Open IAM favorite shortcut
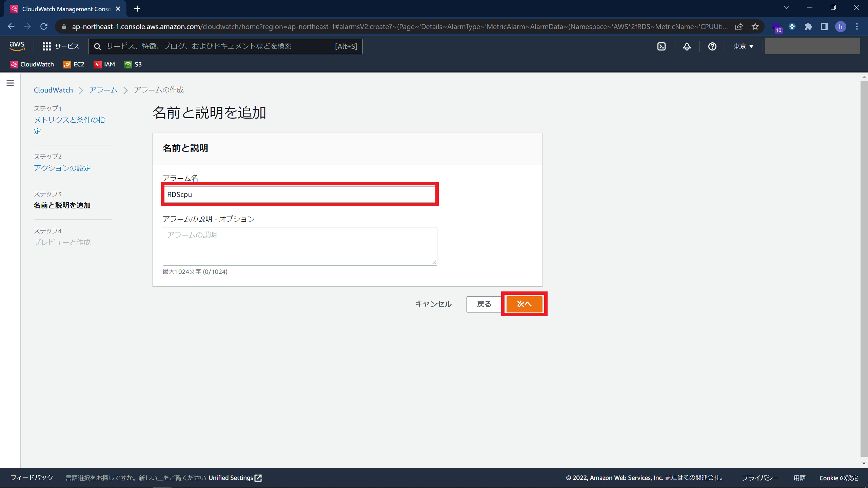The height and width of the screenshot is (488, 868). [104, 64]
